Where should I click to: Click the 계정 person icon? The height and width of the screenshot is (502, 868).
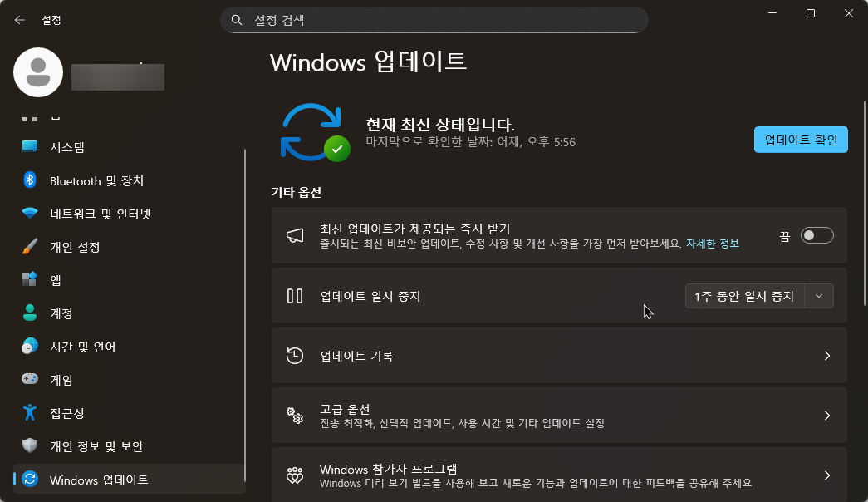[x=30, y=313]
